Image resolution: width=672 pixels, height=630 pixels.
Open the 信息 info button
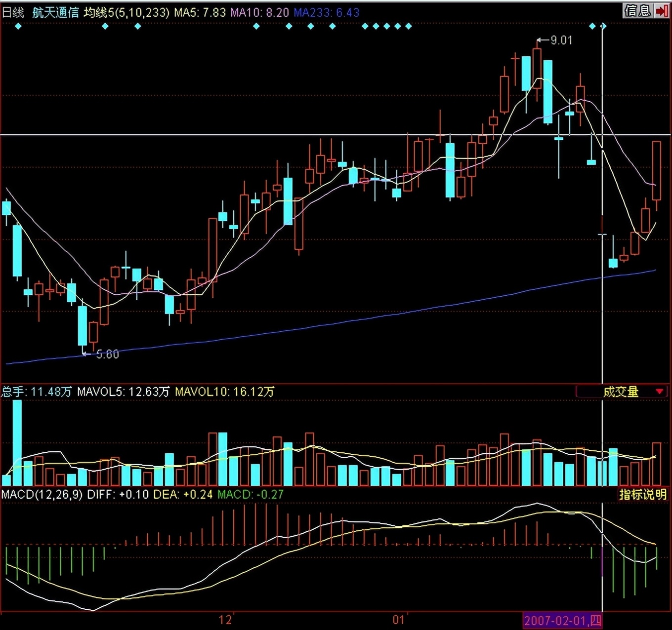pos(638,10)
